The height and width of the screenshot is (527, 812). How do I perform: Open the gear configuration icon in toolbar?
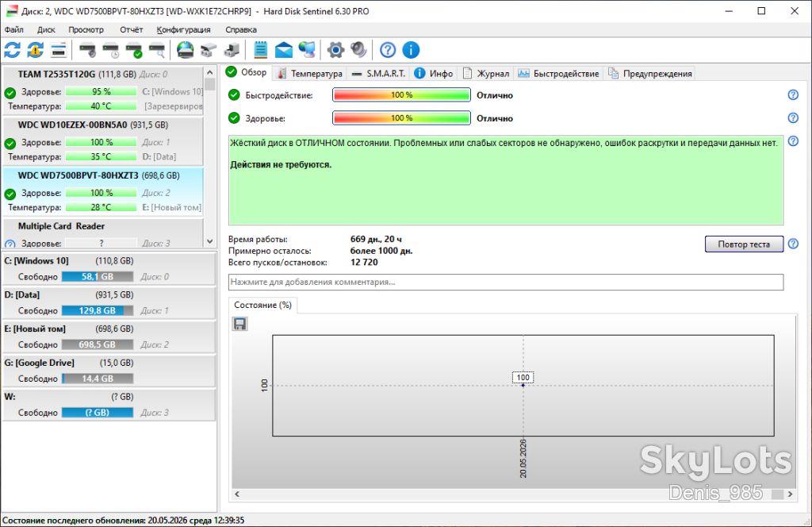(335, 50)
